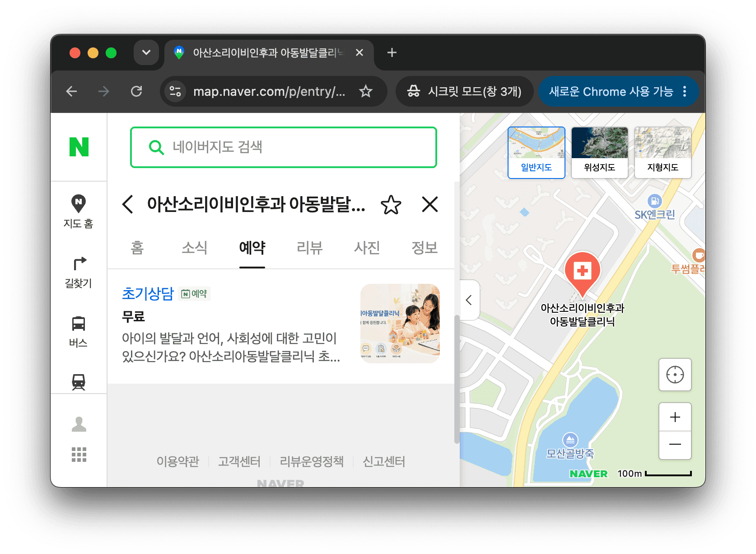Click the 시크릿 모드 incognito indicator

click(464, 92)
